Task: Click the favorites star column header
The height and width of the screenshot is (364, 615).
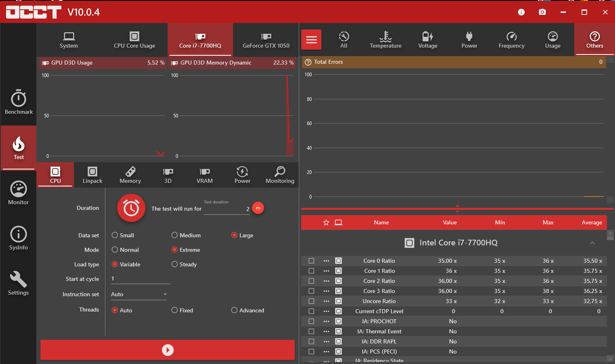Action: [x=326, y=222]
